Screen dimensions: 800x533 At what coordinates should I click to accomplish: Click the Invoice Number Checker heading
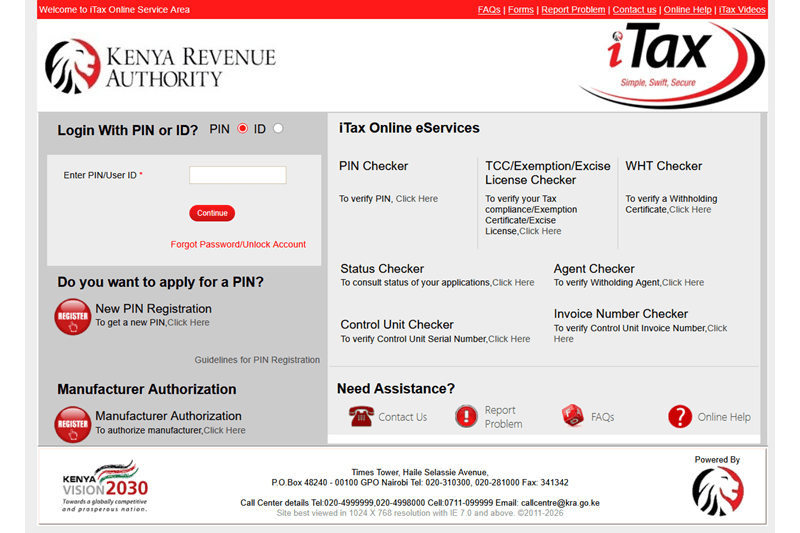tap(621, 314)
